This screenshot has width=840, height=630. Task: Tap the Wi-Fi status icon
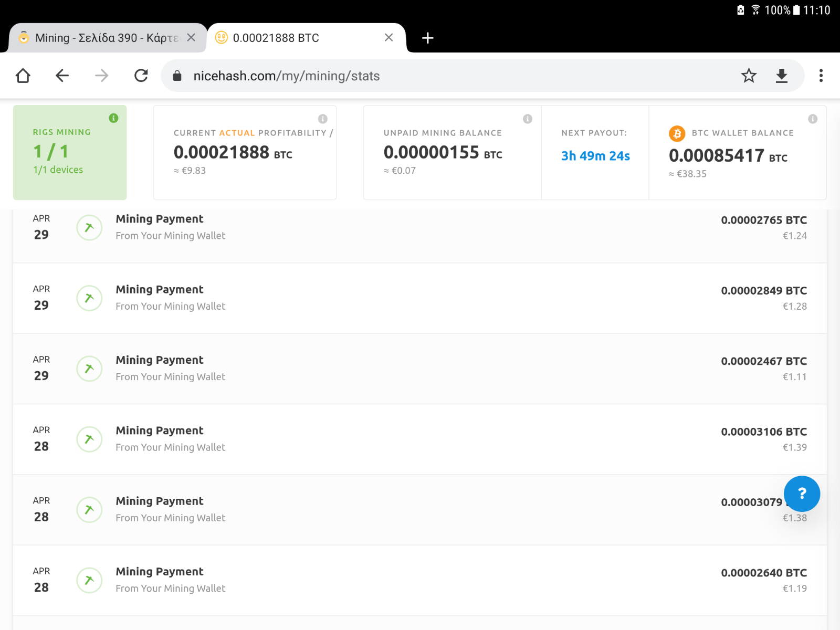[x=755, y=10]
